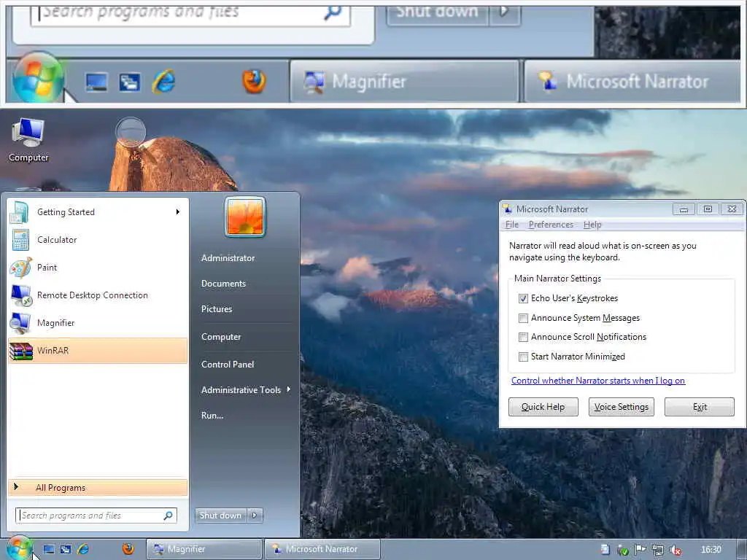Expand the Getting Started submenu arrow
This screenshot has height=560, width=747.
(178, 212)
